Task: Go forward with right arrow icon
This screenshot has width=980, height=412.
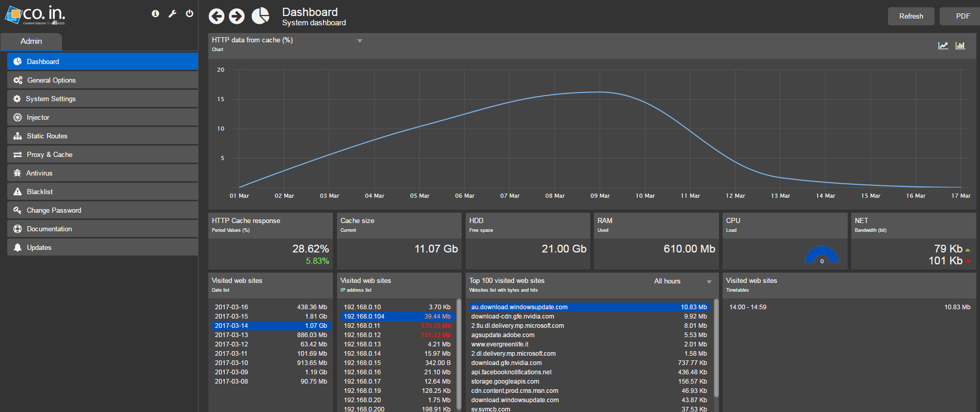Action: pos(237,17)
